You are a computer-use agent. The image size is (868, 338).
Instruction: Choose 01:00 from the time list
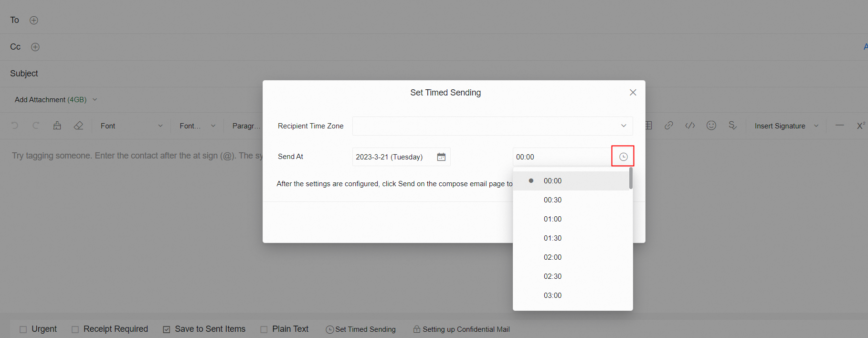(572, 219)
